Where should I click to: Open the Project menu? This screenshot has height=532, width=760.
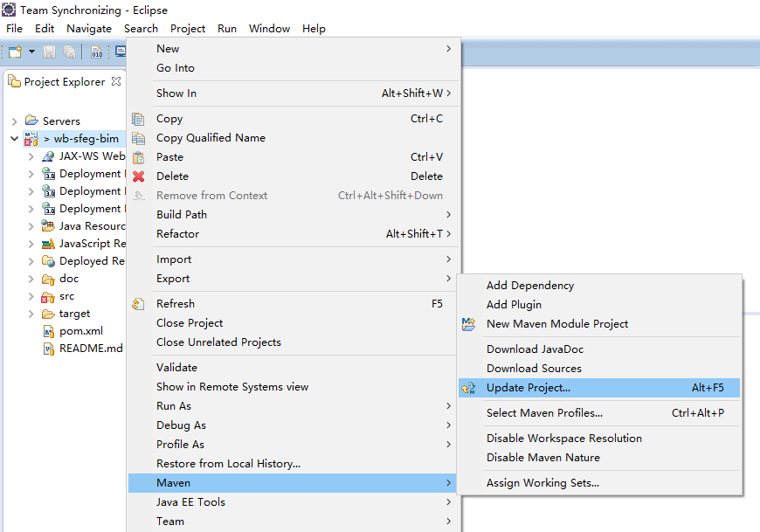click(x=188, y=29)
